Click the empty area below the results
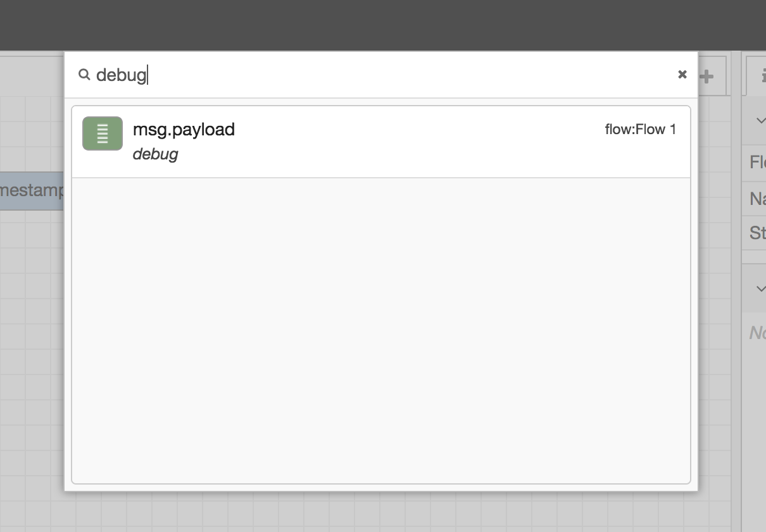 click(x=380, y=329)
